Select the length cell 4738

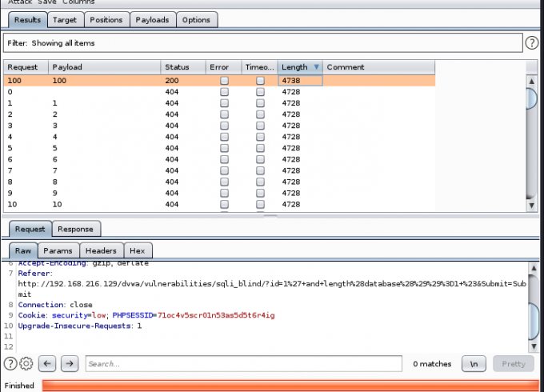[x=300, y=81]
